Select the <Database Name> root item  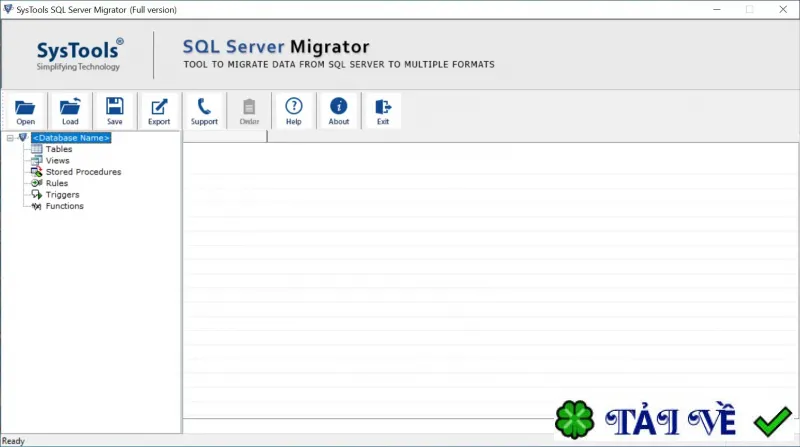click(71, 138)
